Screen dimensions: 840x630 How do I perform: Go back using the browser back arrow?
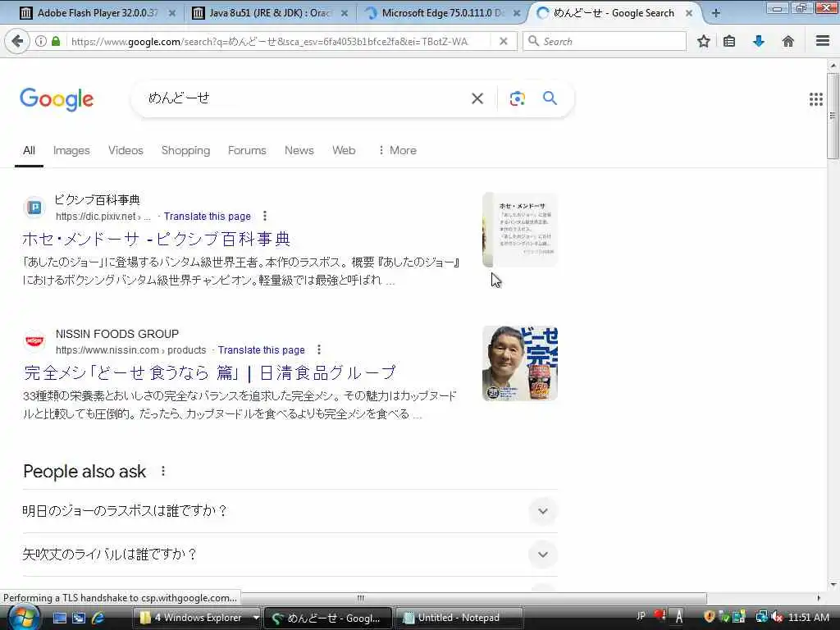coord(16,41)
